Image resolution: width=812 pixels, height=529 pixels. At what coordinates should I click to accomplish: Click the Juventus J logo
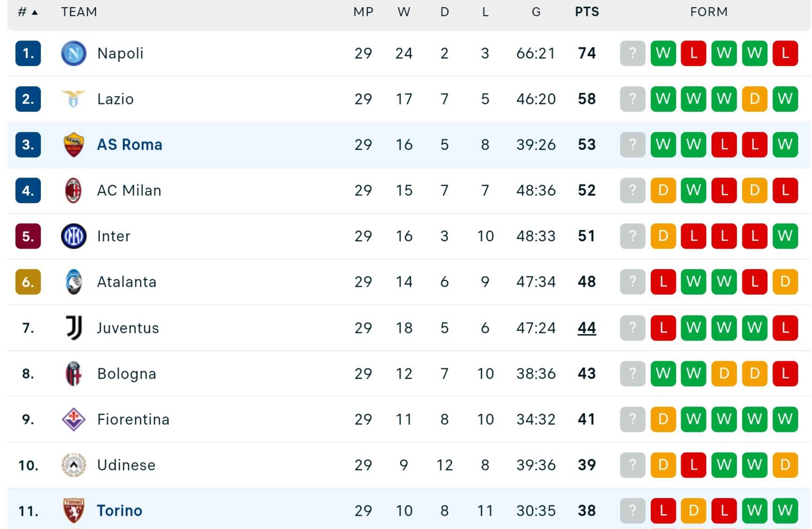(x=74, y=328)
